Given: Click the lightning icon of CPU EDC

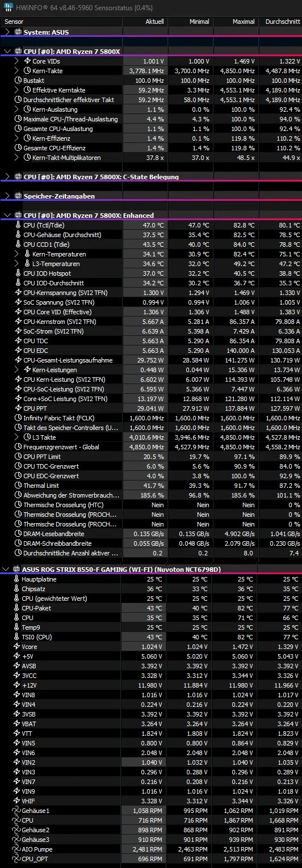Looking at the screenshot, I should pos(17,351).
